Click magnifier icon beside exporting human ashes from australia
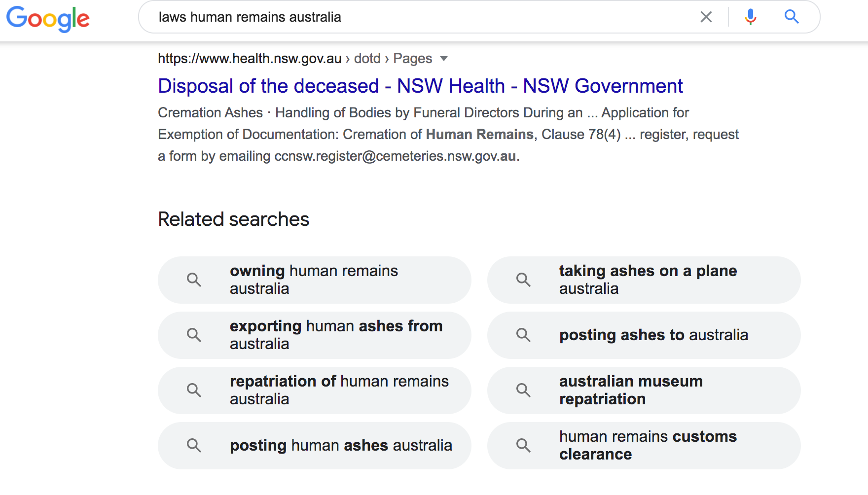868x495 pixels. point(194,335)
